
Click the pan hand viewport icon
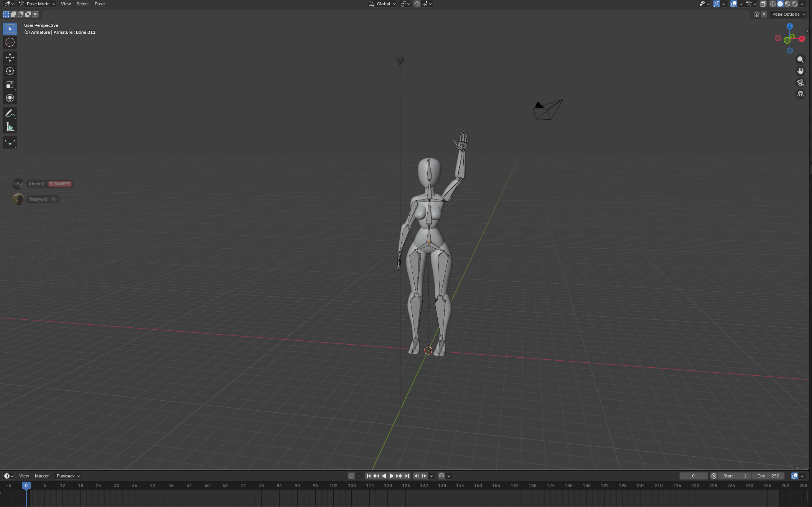click(x=800, y=71)
